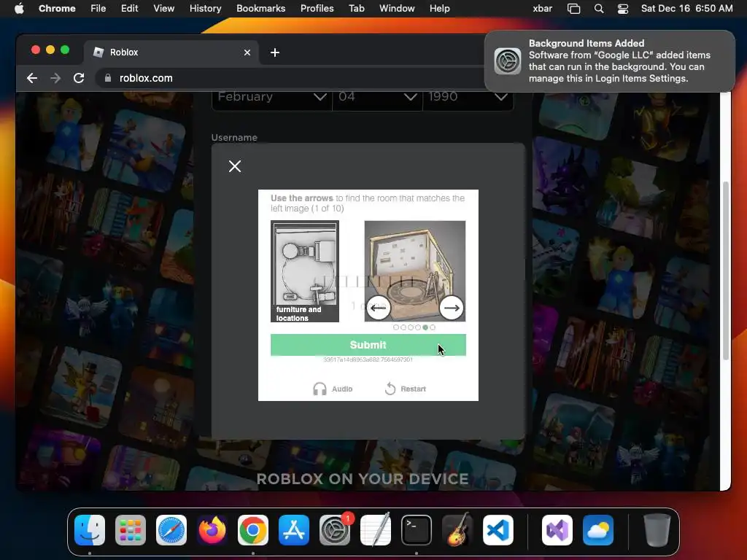The image size is (747, 560).
Task: Open Visual Studio from the Dock
Action: tap(557, 530)
